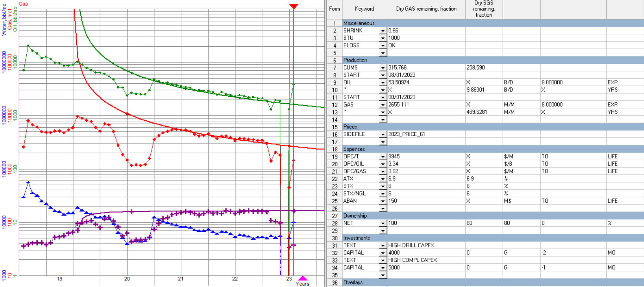Click the CAPITAL value 4000 cell

426,253
